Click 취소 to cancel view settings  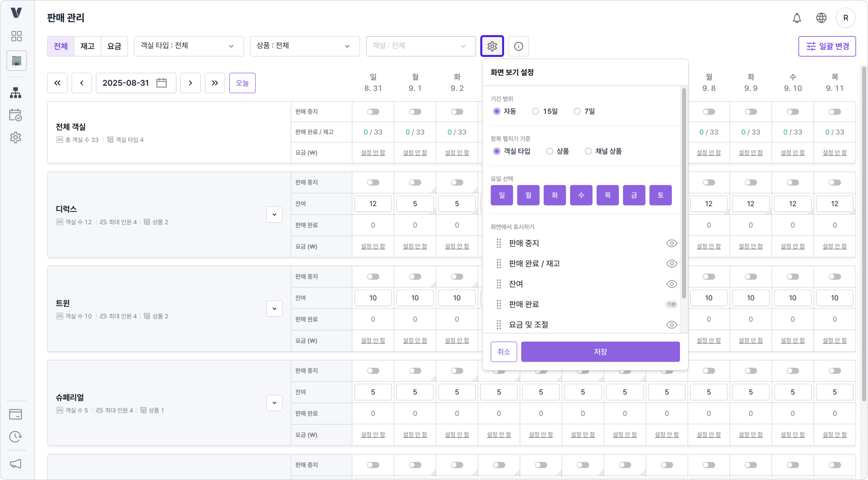click(504, 352)
